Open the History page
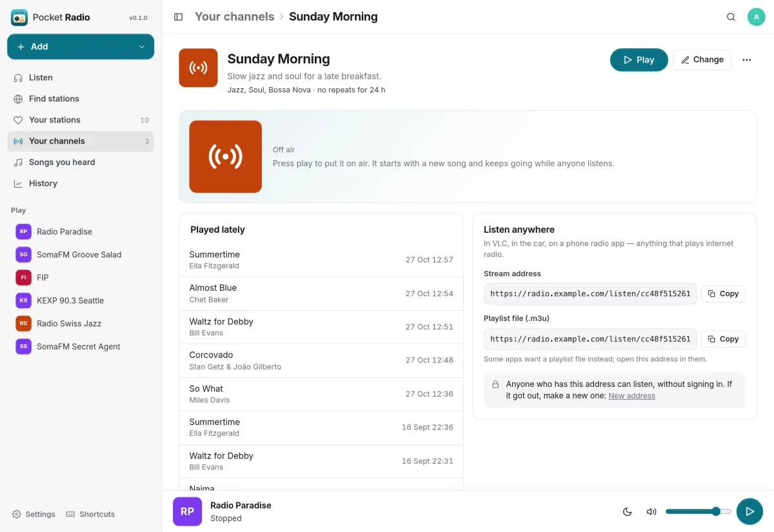Viewport: 774px width, 532px height. pos(81,183)
